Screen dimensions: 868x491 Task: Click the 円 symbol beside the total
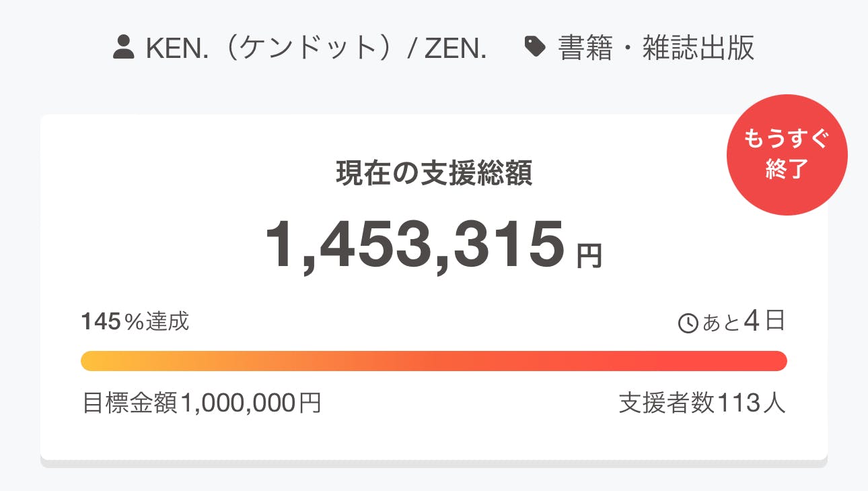click(589, 257)
